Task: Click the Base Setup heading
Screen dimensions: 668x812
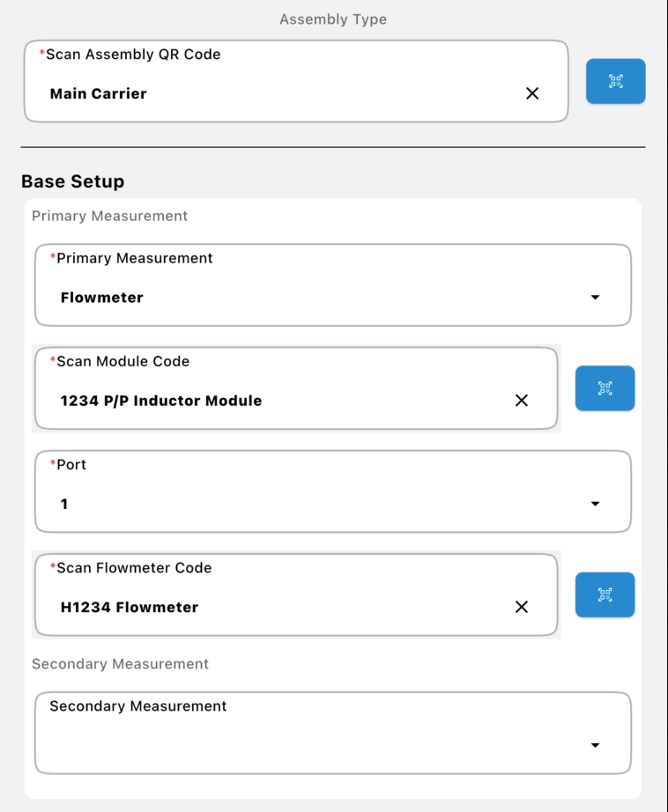Action: (73, 181)
